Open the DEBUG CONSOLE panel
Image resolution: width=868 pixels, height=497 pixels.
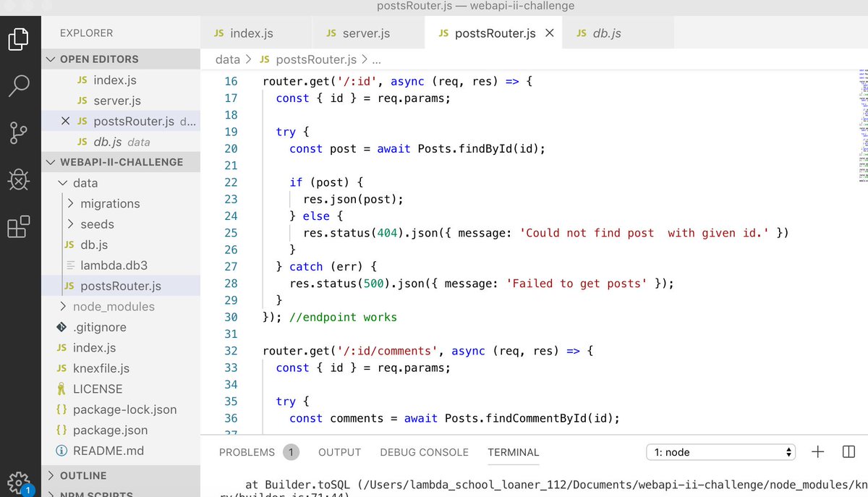pos(424,451)
